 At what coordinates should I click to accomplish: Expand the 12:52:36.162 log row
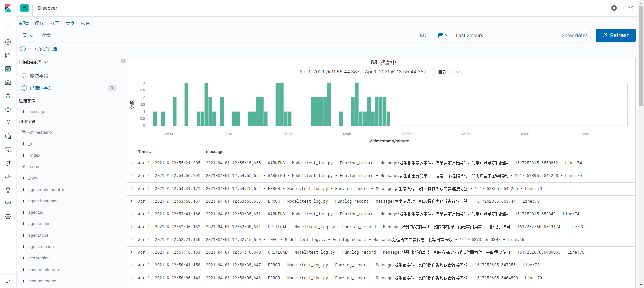click(x=131, y=227)
